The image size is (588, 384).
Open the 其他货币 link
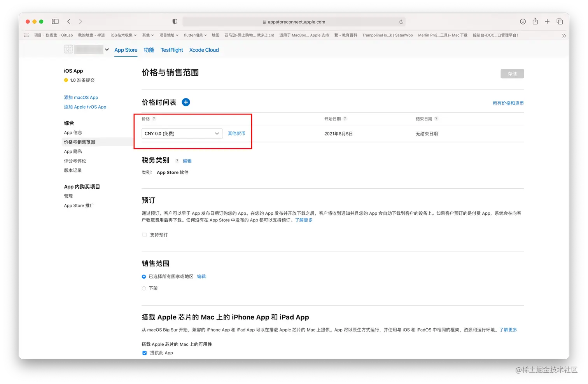pos(236,133)
